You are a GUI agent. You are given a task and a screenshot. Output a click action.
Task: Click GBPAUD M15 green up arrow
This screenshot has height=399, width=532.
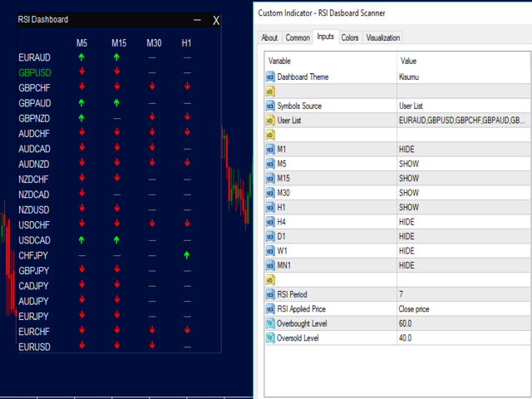(116, 103)
